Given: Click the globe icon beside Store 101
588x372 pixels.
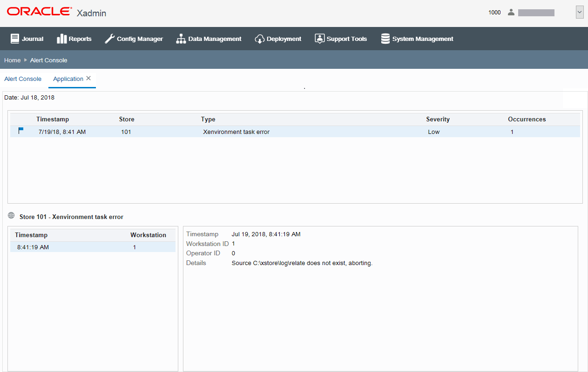Looking at the screenshot, I should (x=11, y=215).
